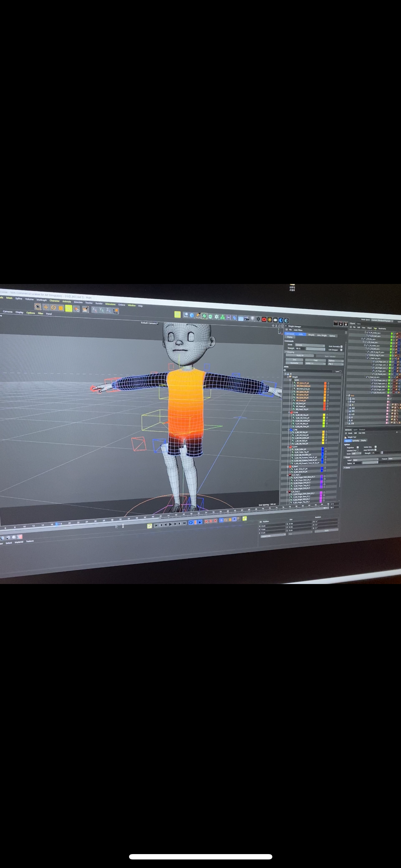
Task: Click the orange sun icon in toolbar
Action: (x=269, y=320)
